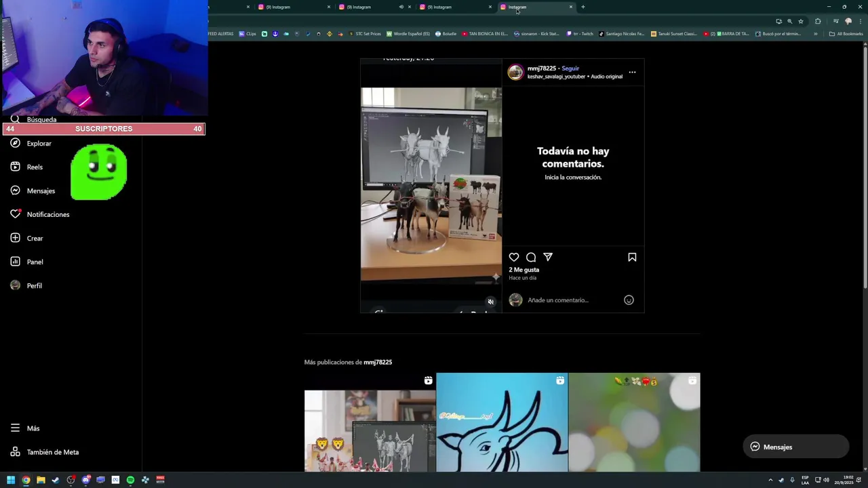Open File Explorer from the taskbar
The image size is (868, 488).
coord(41,480)
